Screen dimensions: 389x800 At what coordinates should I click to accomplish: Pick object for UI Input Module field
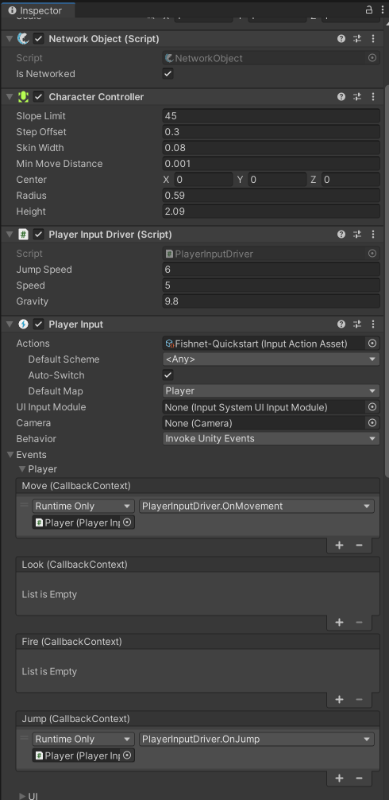click(372, 407)
